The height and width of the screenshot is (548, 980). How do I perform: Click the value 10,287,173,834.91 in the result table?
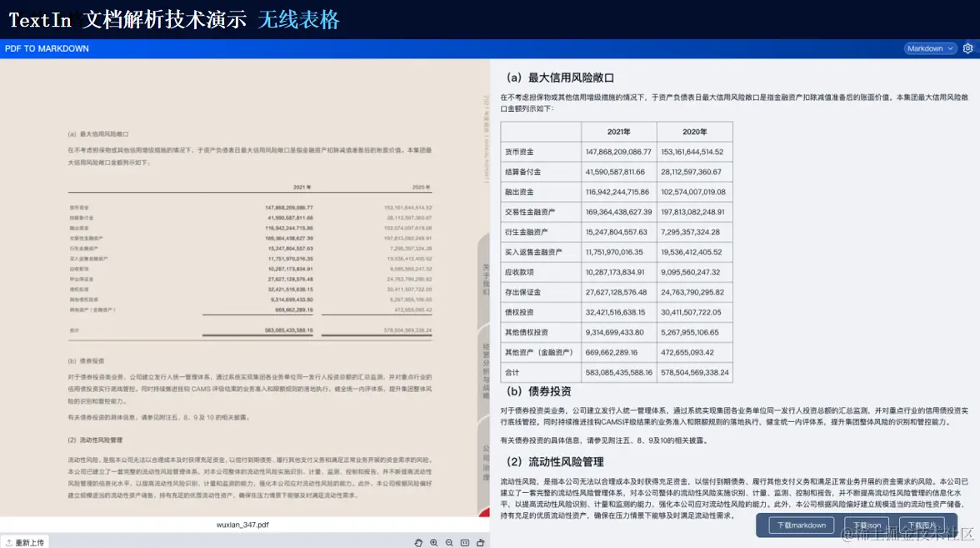pyautogui.click(x=615, y=272)
